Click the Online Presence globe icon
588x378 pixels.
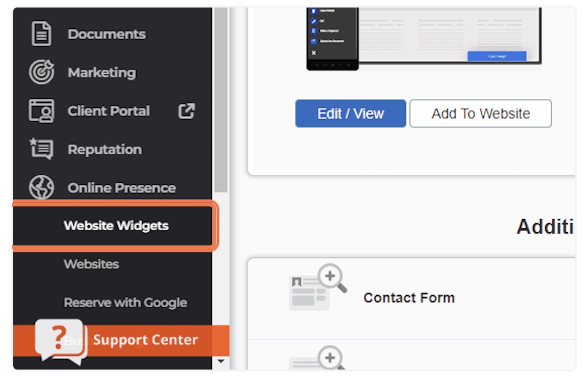[x=41, y=188]
